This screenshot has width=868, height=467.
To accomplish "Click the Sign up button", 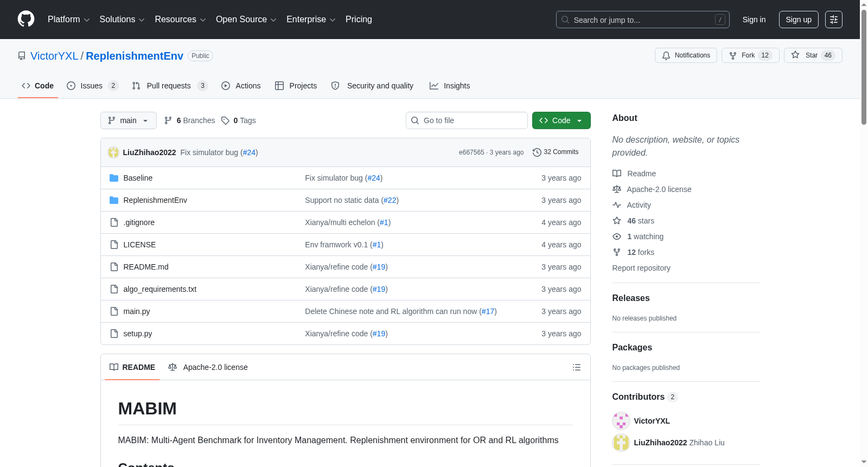I will (x=799, y=20).
